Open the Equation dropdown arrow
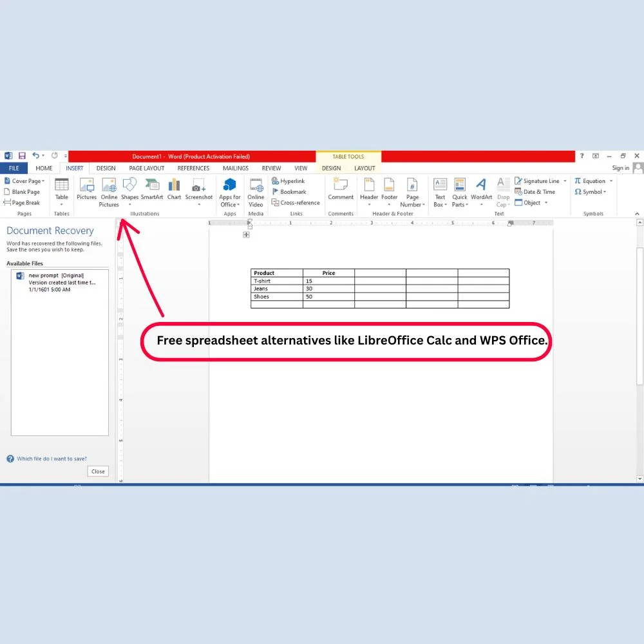 (611, 181)
